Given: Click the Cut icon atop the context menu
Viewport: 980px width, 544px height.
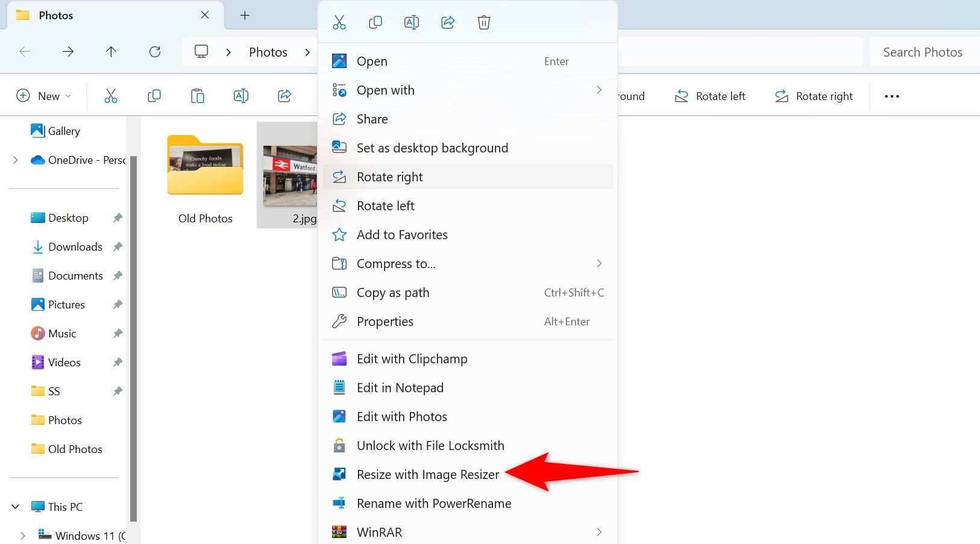Looking at the screenshot, I should pos(339,22).
